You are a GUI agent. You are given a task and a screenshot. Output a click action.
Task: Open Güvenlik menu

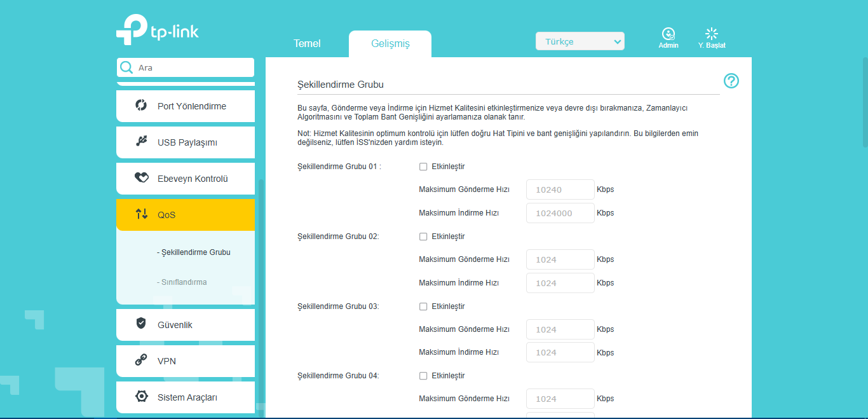(186, 325)
